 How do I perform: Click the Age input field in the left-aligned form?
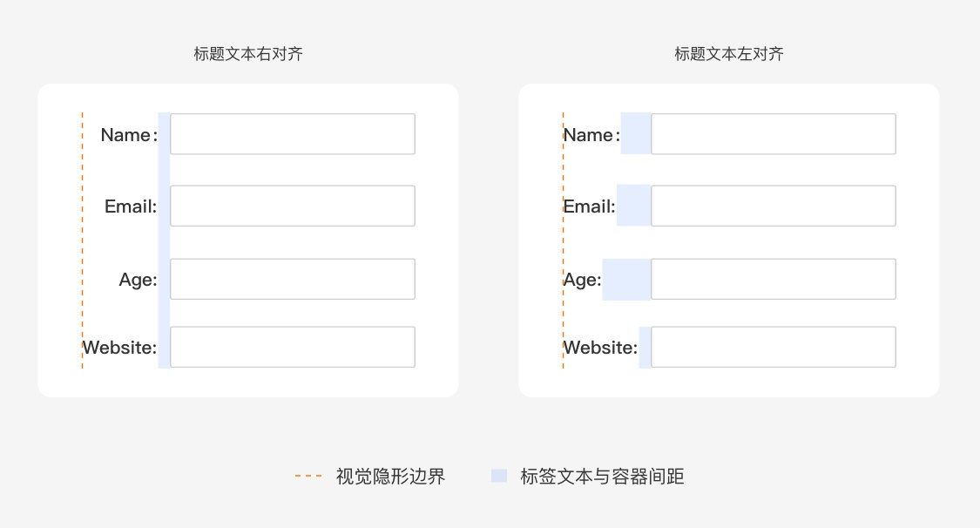[774, 279]
